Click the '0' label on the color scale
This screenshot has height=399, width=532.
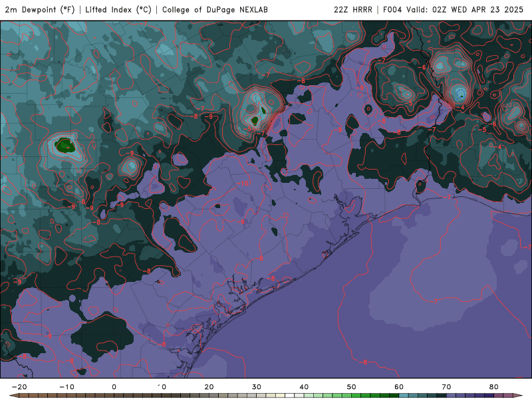point(114,387)
